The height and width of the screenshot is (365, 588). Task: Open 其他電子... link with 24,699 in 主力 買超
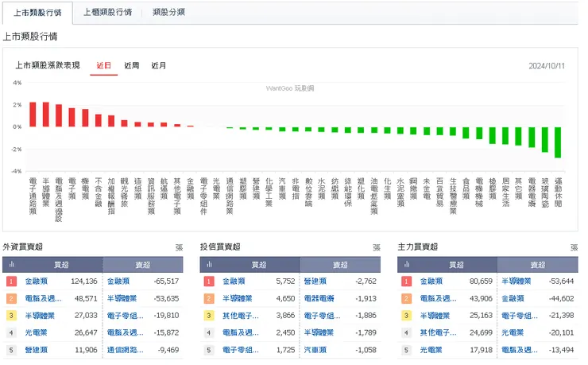point(438,332)
